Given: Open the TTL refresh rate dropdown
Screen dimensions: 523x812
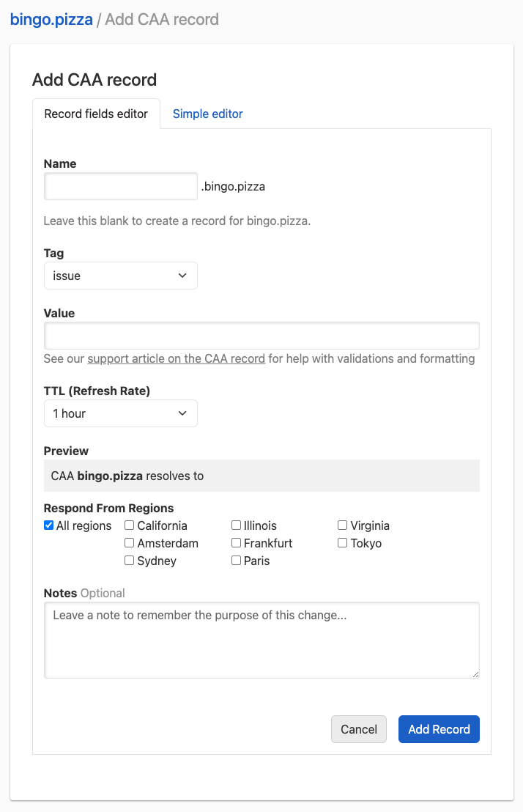Looking at the screenshot, I should (x=120, y=413).
